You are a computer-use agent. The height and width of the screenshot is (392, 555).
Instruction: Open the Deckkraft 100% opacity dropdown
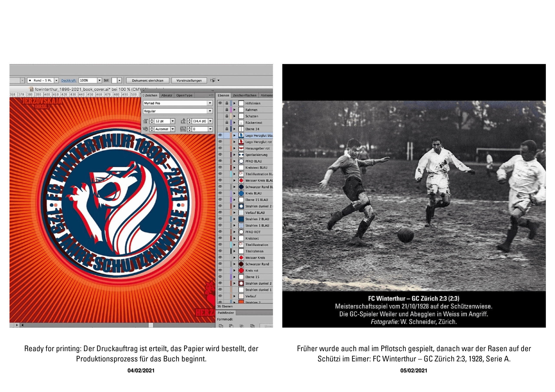pyautogui.click(x=99, y=80)
